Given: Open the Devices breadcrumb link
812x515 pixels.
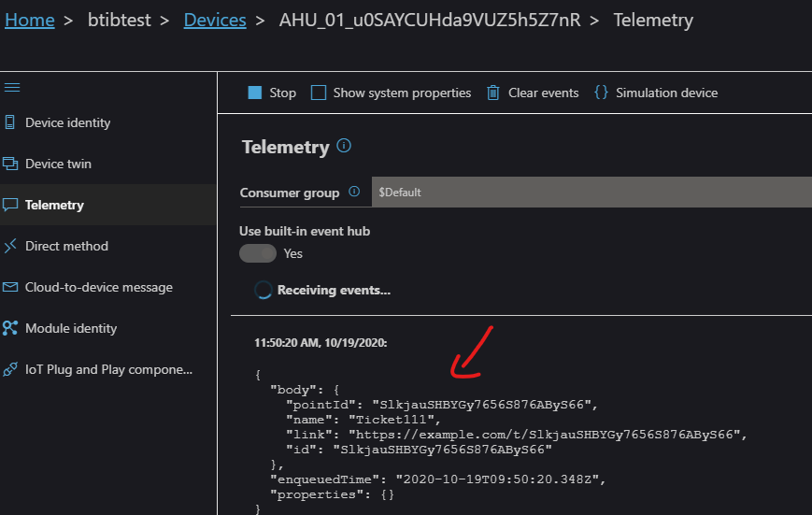Looking at the screenshot, I should [215, 20].
